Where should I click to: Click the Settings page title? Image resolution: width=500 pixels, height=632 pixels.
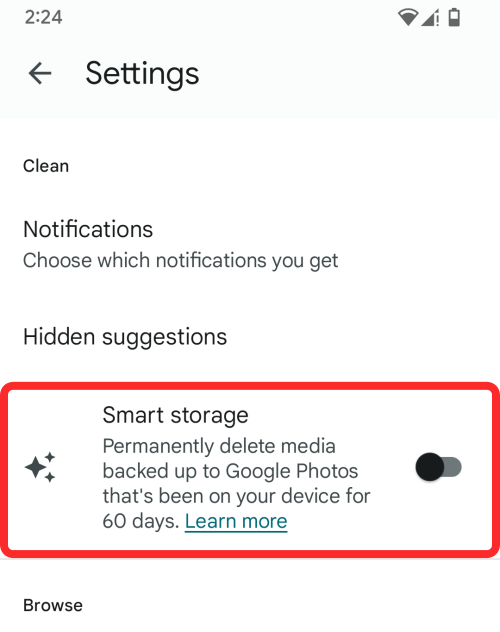click(x=142, y=74)
